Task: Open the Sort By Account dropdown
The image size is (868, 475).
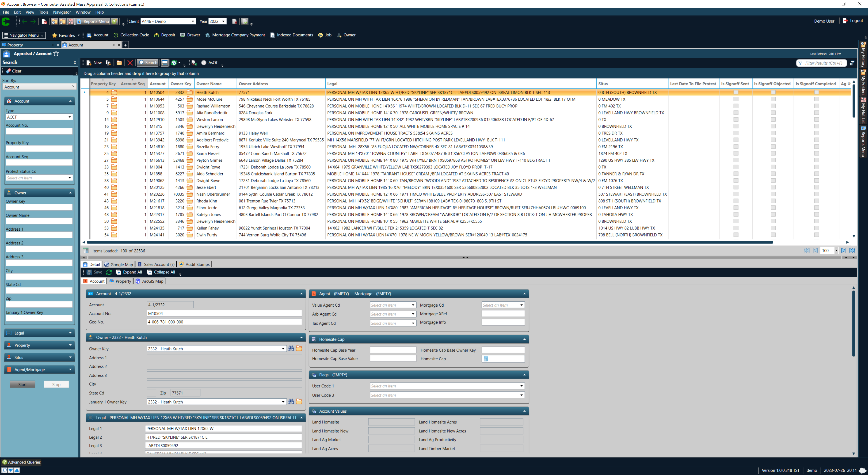Action: (39, 87)
